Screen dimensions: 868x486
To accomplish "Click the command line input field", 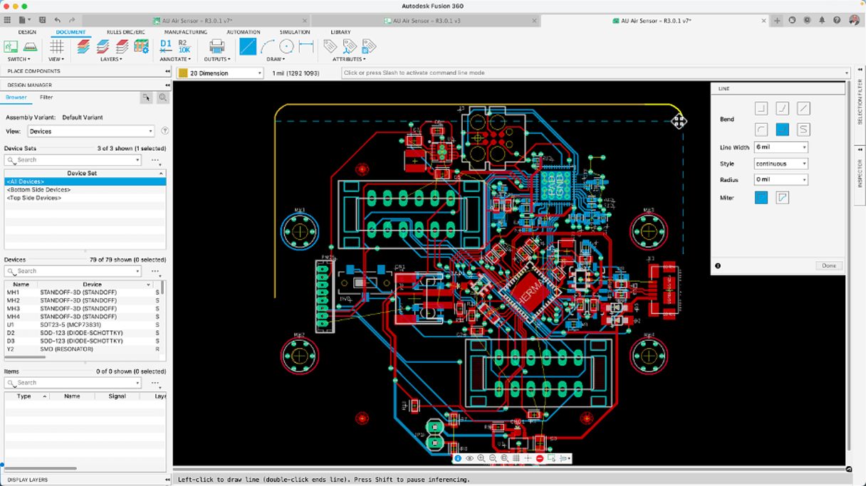I will point(595,73).
